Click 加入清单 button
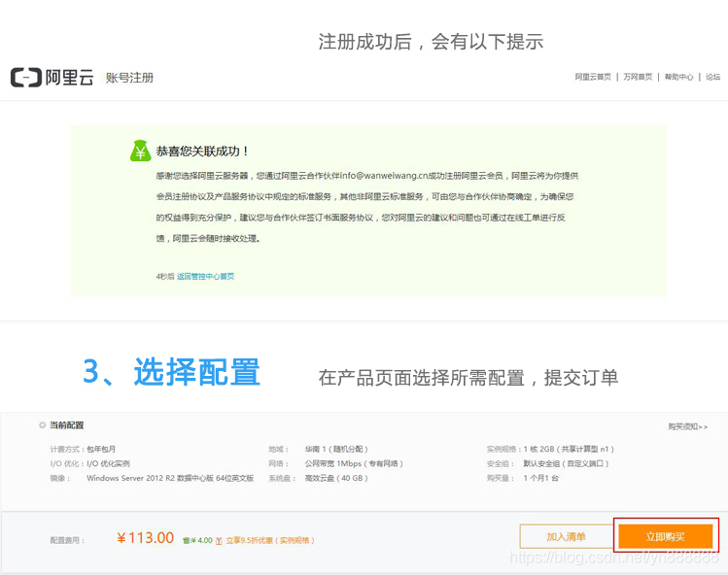The height and width of the screenshot is (575, 728). (567, 536)
